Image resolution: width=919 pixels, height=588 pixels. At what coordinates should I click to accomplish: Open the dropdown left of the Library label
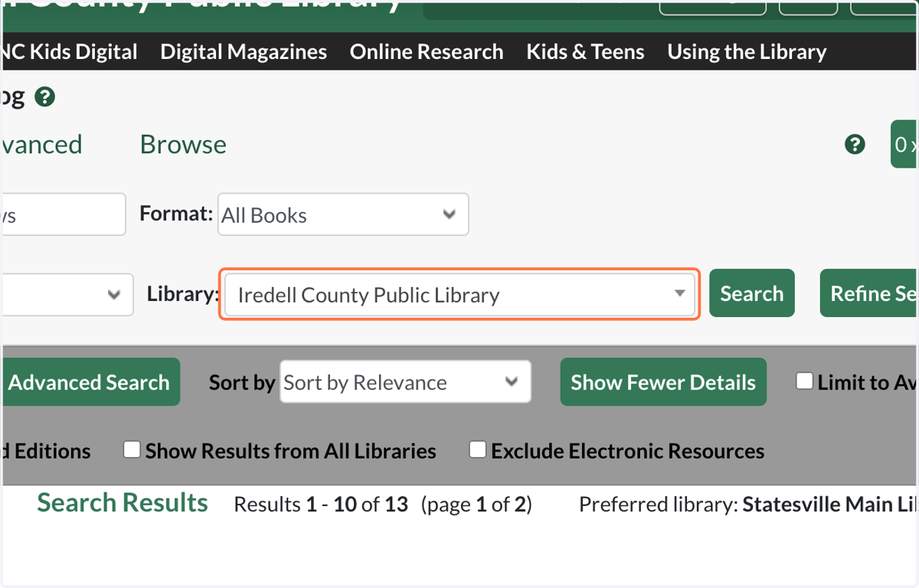pos(67,295)
